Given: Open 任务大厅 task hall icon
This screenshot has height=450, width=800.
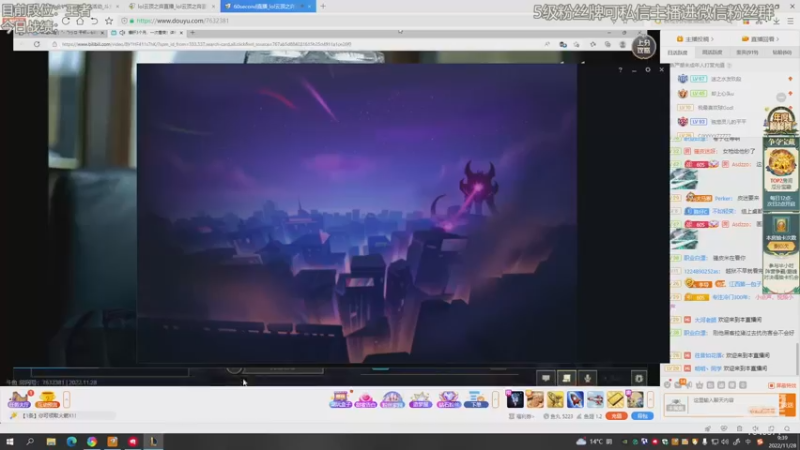Looking at the screenshot, I should (19, 399).
